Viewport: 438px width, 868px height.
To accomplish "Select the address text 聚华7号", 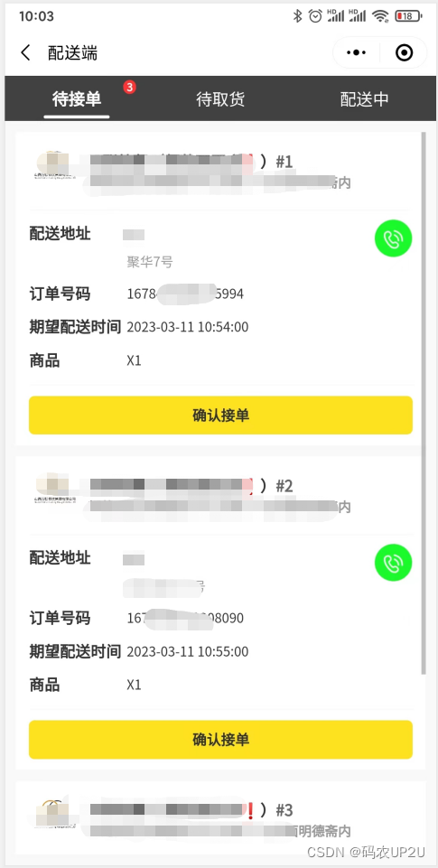I will [150, 261].
